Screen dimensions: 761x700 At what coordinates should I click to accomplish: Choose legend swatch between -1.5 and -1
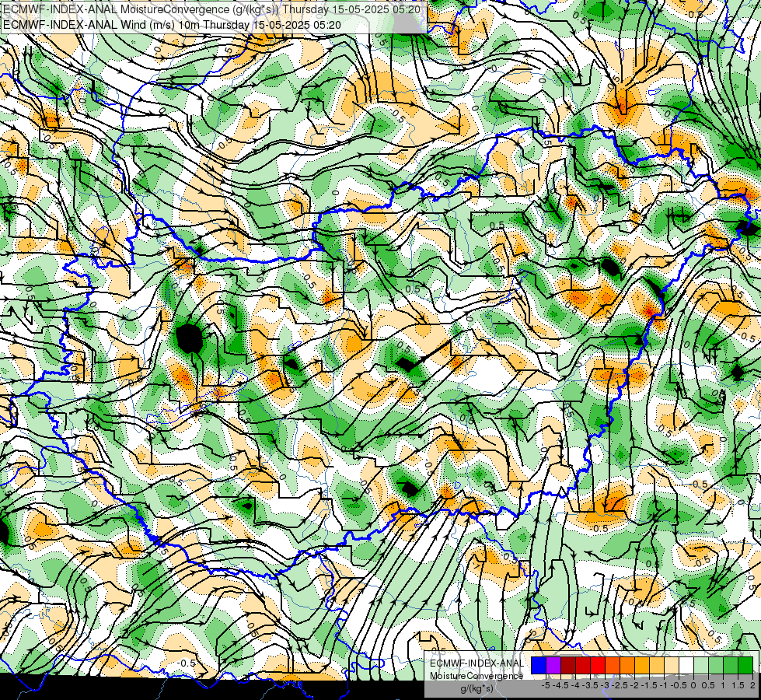(x=657, y=666)
